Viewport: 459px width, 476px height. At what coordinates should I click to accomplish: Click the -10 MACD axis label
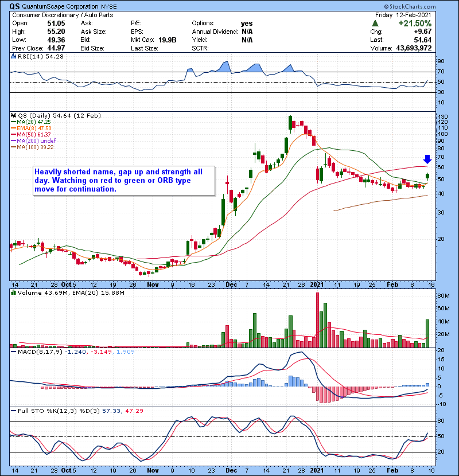(441, 404)
